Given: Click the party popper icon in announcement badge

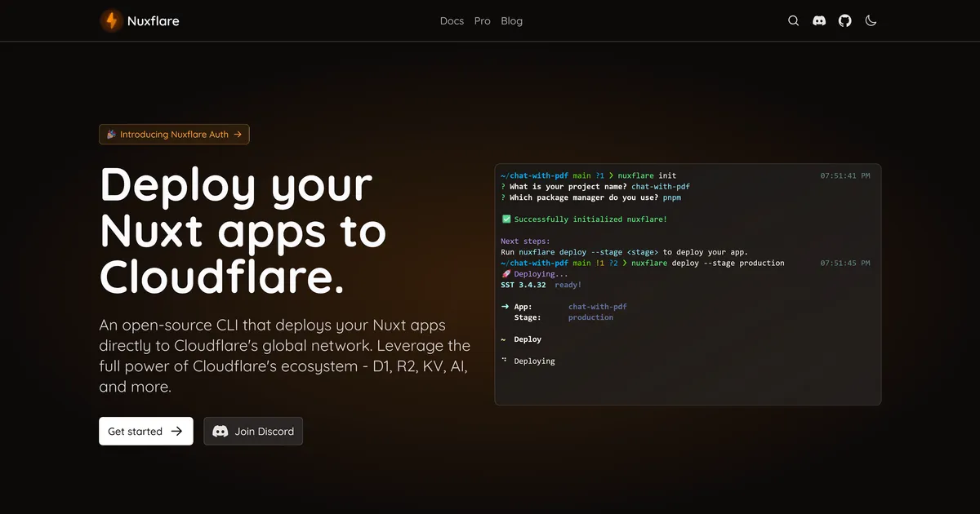Looking at the screenshot, I should 110,135.
